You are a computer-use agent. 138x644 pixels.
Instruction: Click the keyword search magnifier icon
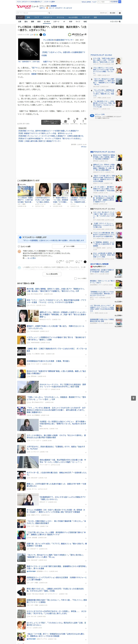[49, 13]
